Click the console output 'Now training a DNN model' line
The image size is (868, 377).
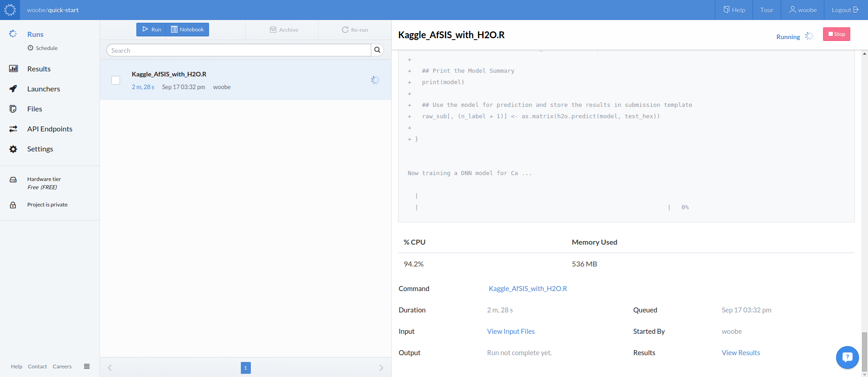[x=469, y=173]
